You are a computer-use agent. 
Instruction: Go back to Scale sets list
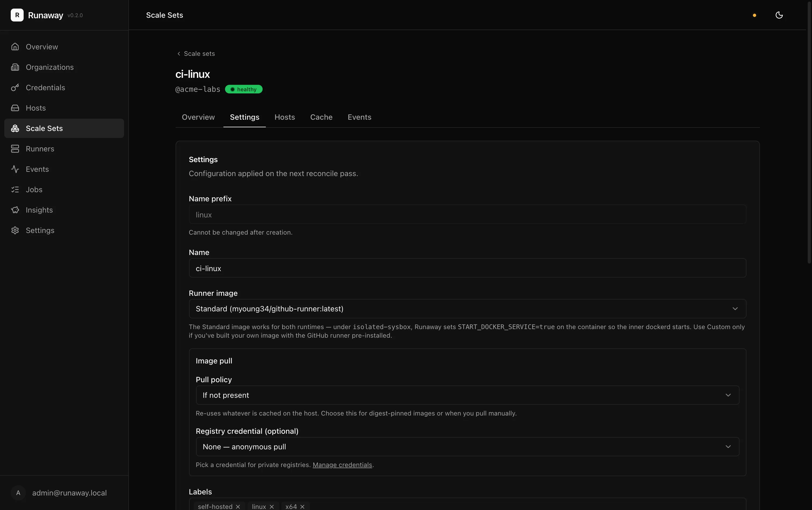(x=196, y=54)
